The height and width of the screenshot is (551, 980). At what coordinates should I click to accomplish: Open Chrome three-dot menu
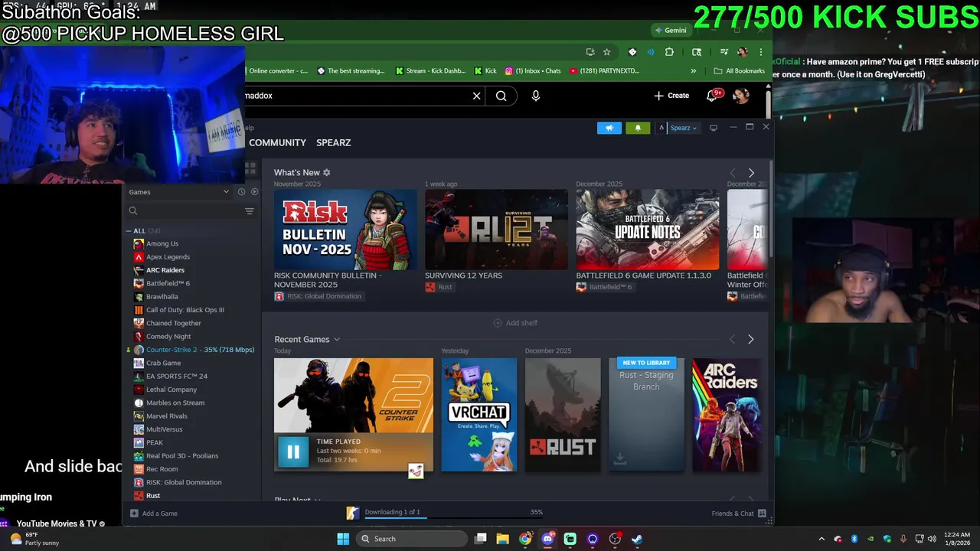point(760,52)
